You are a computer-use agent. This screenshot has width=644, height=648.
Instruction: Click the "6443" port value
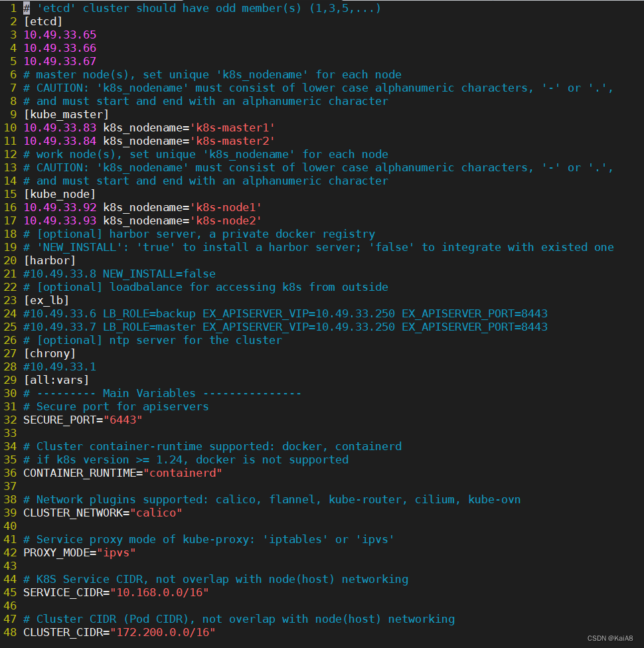[123, 420]
